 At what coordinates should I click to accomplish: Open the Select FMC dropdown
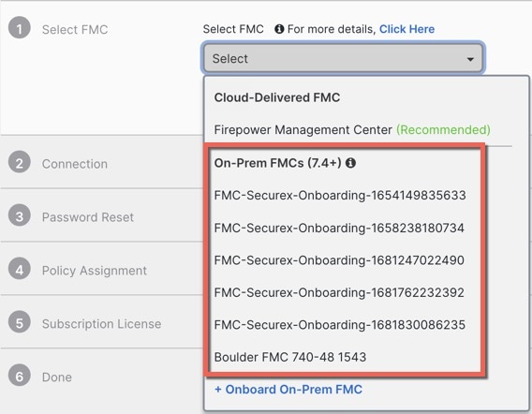[x=344, y=58]
